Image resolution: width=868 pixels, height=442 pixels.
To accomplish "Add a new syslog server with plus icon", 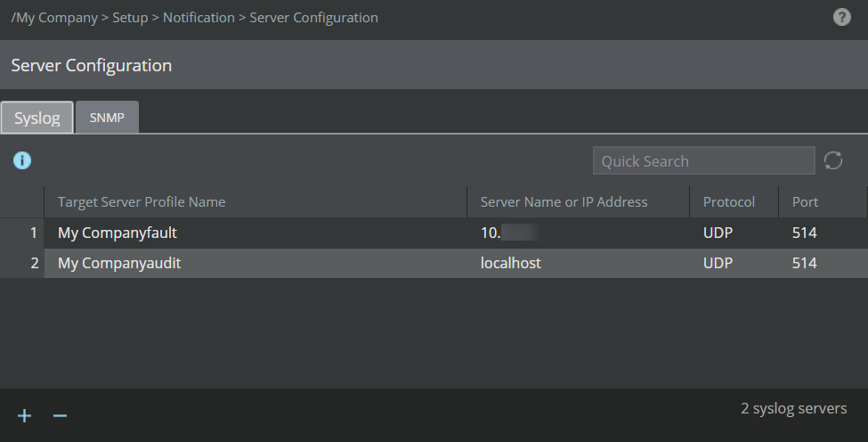I will (x=24, y=416).
